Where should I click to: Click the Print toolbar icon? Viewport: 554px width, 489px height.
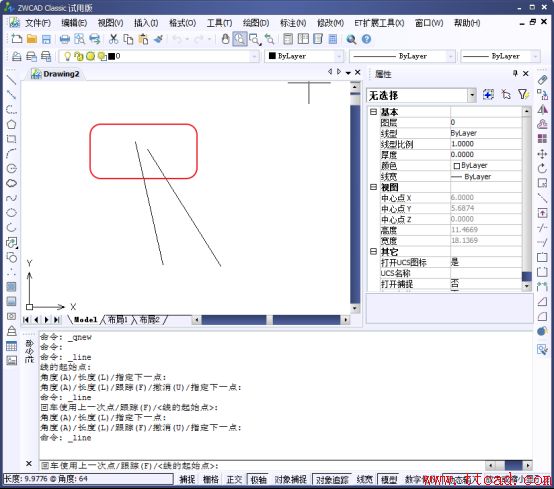[65, 39]
